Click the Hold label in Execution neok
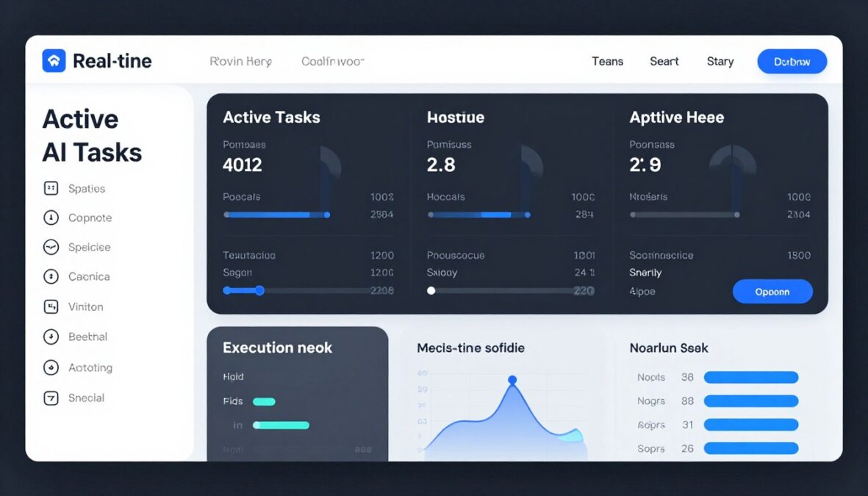This screenshot has width=868, height=496. click(x=233, y=377)
